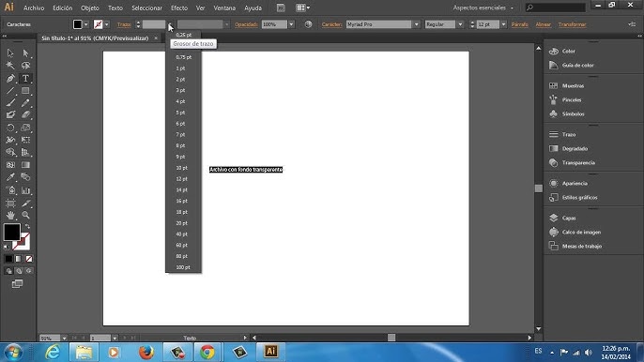Enable Draw Inside mode
The width and height of the screenshot is (644, 362).
point(29,271)
